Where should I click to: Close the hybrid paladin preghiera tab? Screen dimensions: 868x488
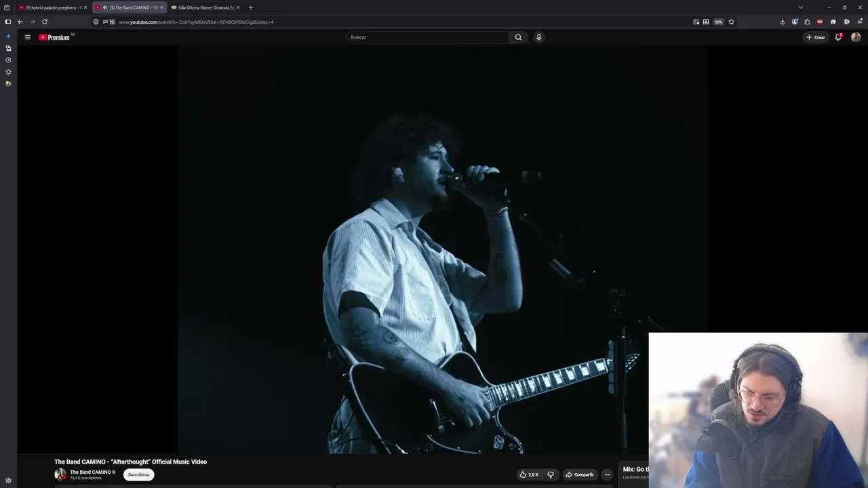click(85, 7)
